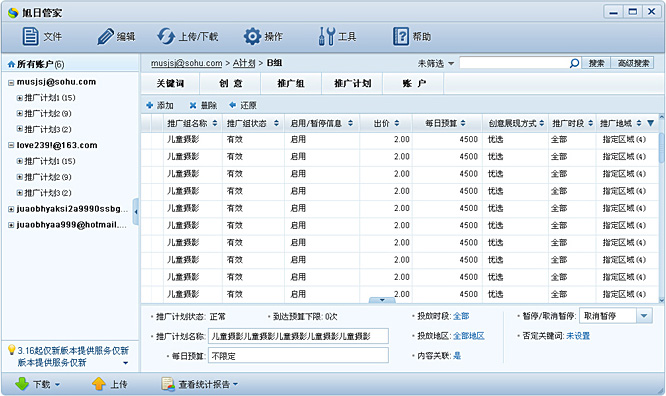Open the musjsj@sohu.com breadcrumb link

pyautogui.click(x=186, y=63)
